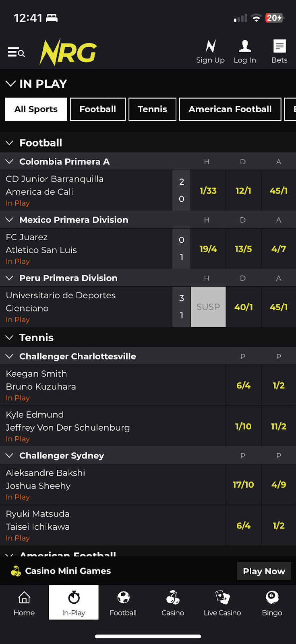The image size is (296, 644).
Task: Select the American Football filter tab
Action: tap(230, 109)
